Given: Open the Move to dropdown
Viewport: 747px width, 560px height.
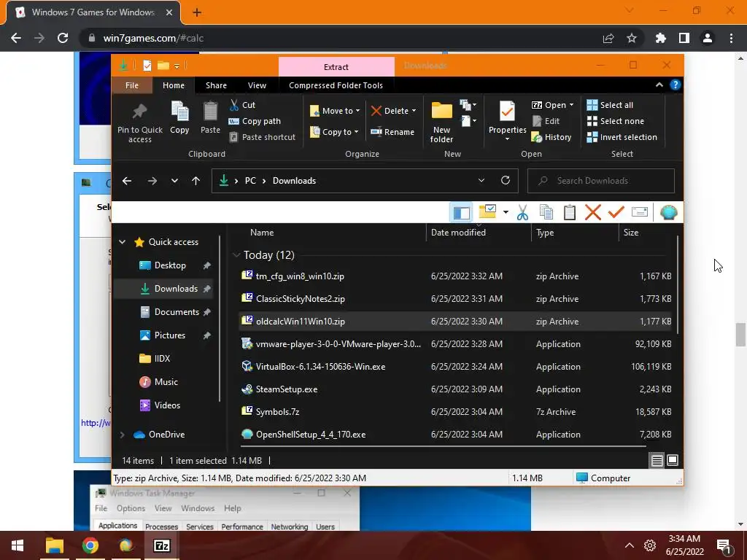Looking at the screenshot, I should pyautogui.click(x=335, y=111).
